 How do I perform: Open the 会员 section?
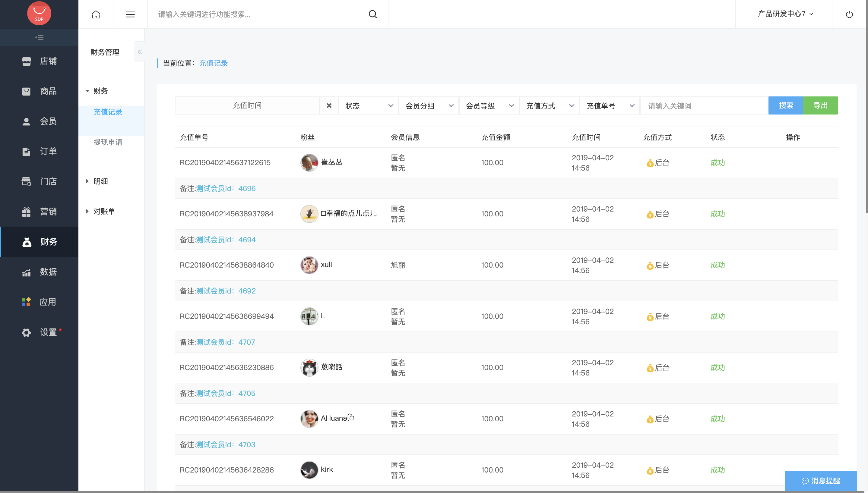(x=39, y=121)
